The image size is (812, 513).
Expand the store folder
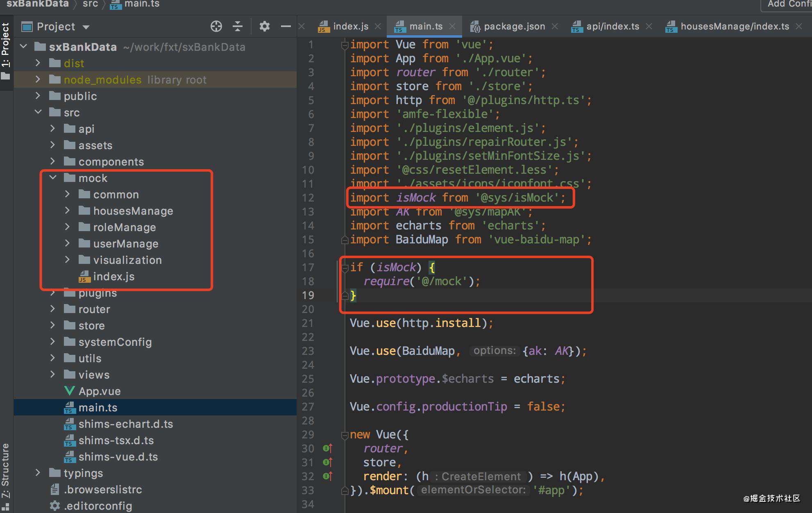53,325
